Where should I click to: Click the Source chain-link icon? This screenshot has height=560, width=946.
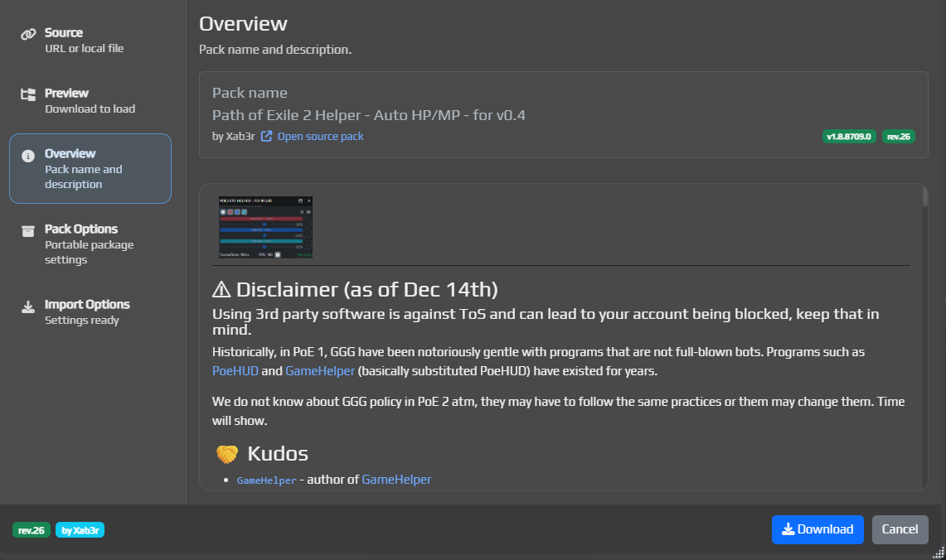(x=28, y=33)
